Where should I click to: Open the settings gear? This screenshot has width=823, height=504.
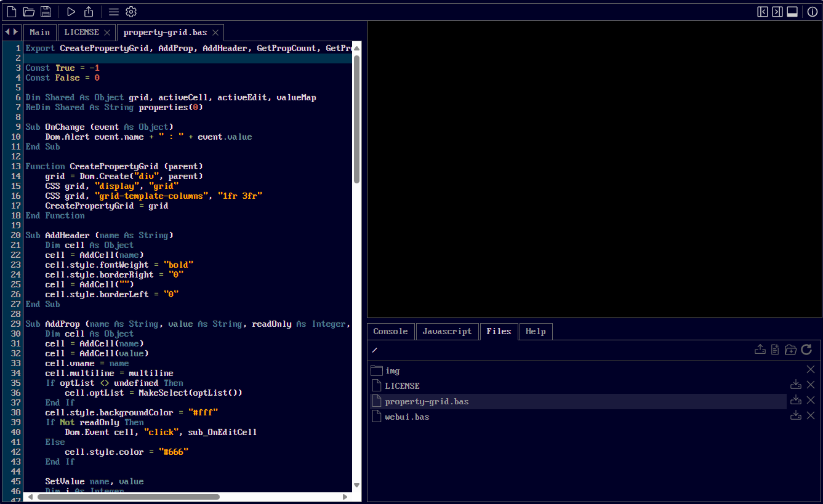[131, 11]
